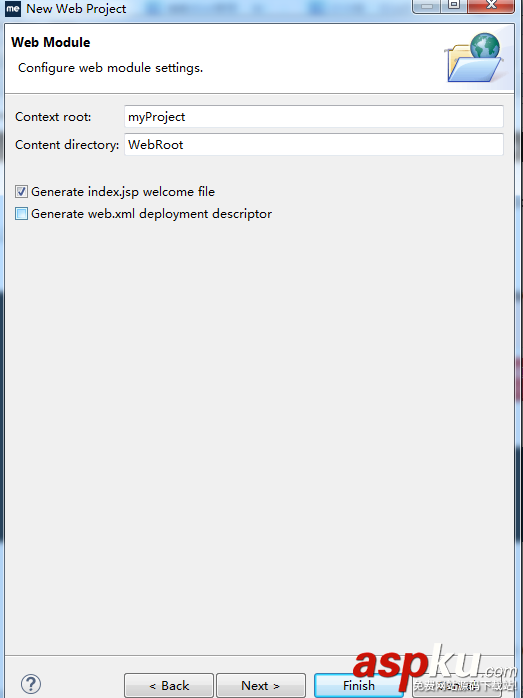Click the Finish button
This screenshot has height=698, width=523.
[359, 686]
